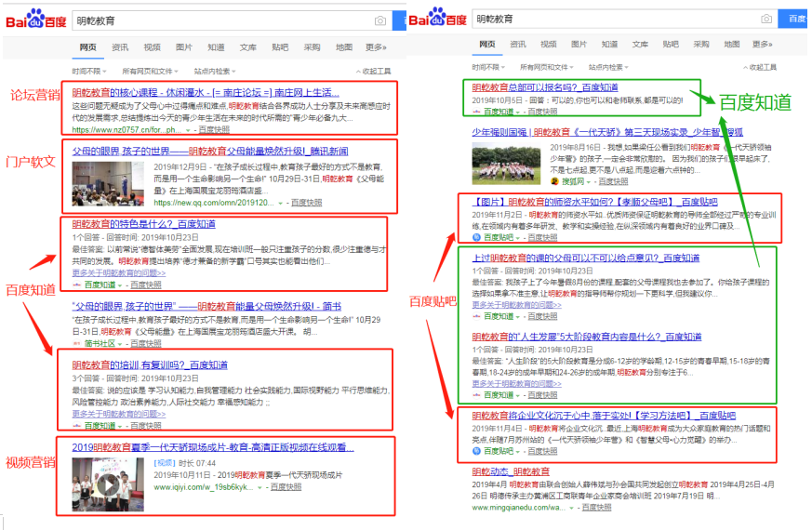Open 明乾教育的培训,有复训吗?_百度知道 result
The height and width of the screenshot is (530, 812).
coord(150,364)
